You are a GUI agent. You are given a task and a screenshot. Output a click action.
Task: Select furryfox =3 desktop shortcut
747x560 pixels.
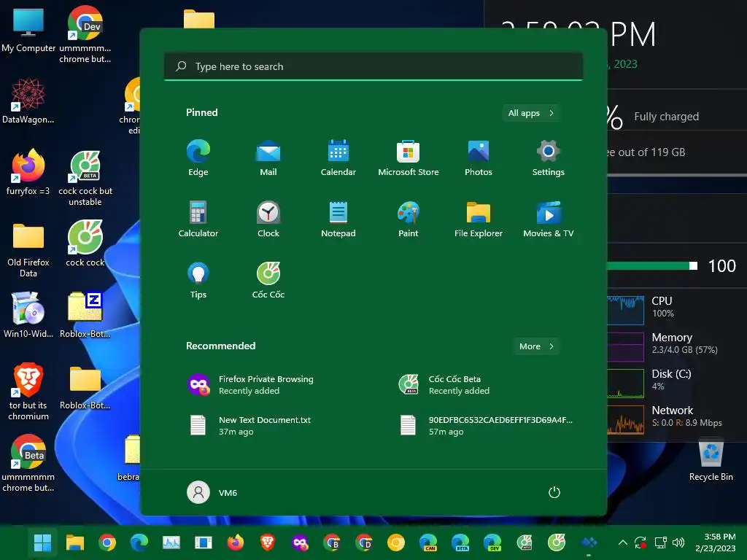tap(28, 172)
